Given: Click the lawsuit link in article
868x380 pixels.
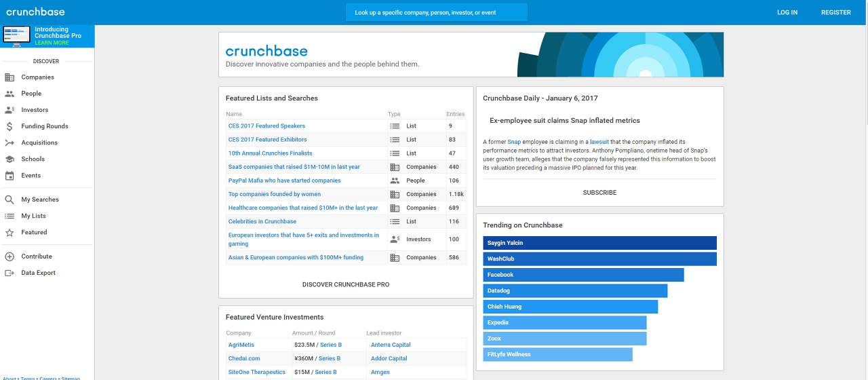Looking at the screenshot, I should coord(599,142).
